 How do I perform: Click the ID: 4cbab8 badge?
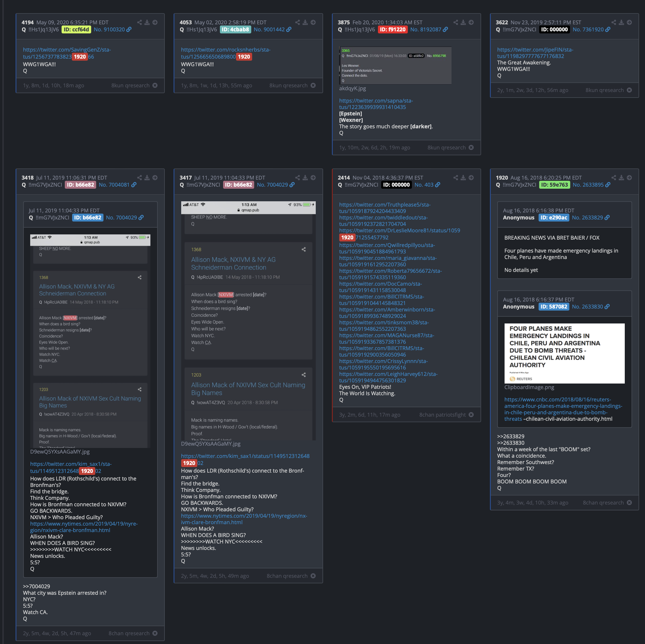click(235, 29)
